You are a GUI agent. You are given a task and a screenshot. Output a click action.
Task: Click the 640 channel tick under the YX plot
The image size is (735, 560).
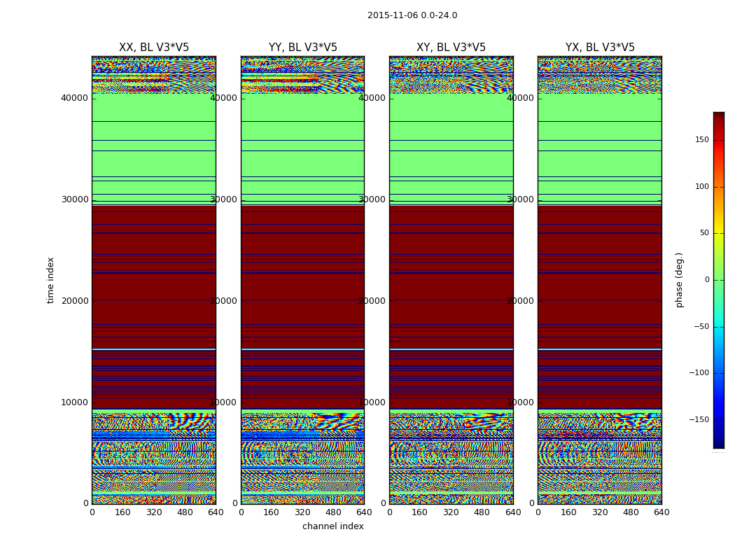(661, 512)
